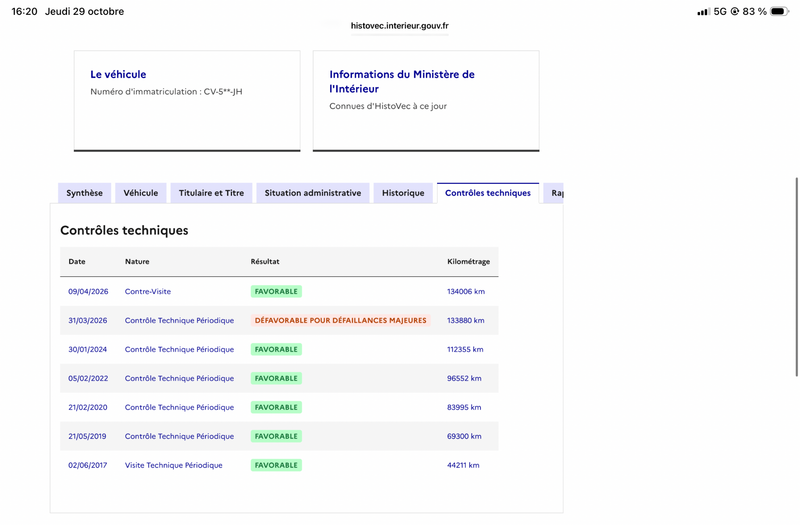Image resolution: width=800 pixels, height=525 pixels.
Task: Tap the cellular signal bars icon
Action: click(x=704, y=11)
